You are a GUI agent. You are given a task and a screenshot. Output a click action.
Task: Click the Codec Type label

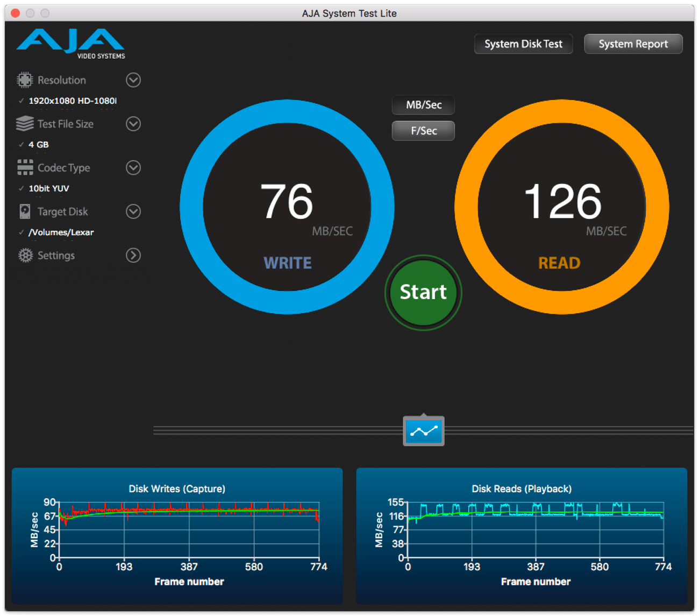coord(64,168)
